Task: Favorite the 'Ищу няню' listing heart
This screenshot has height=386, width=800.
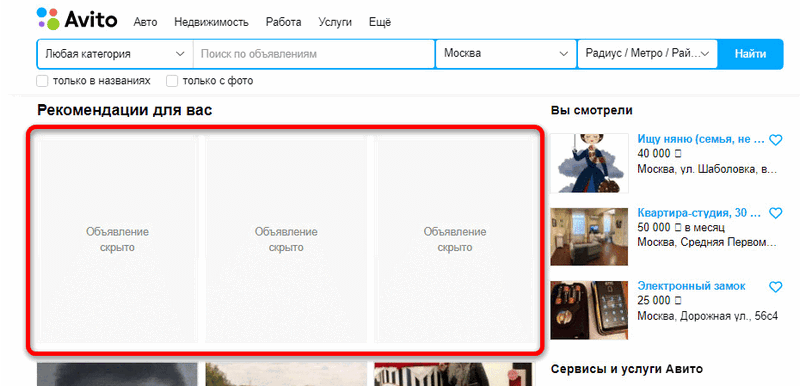Action: (776, 140)
